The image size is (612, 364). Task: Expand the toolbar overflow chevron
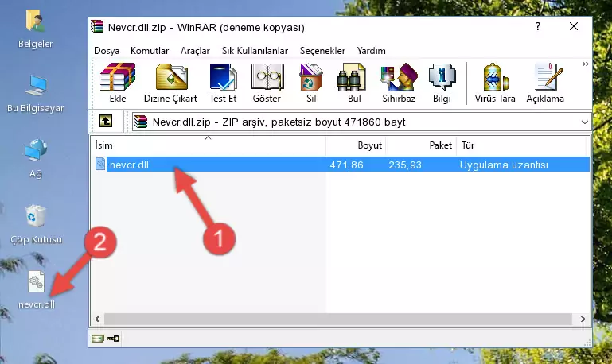(x=585, y=64)
